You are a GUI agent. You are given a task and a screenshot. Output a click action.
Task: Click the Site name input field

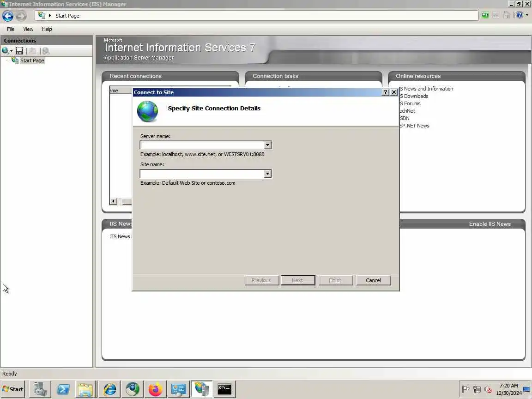(x=202, y=174)
